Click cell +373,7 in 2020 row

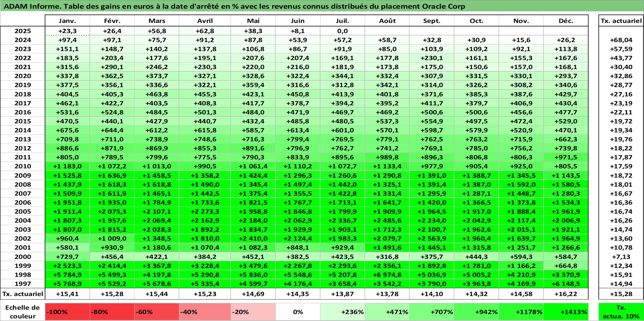tap(157, 76)
